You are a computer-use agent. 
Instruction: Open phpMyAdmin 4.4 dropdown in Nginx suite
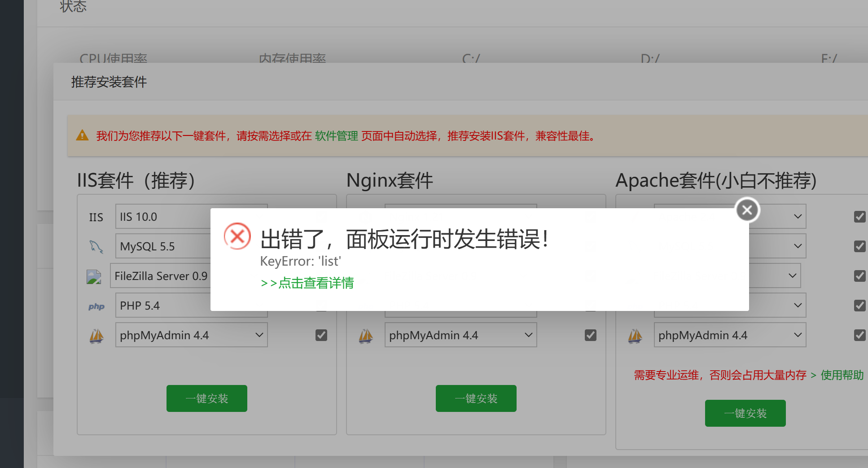(461, 335)
